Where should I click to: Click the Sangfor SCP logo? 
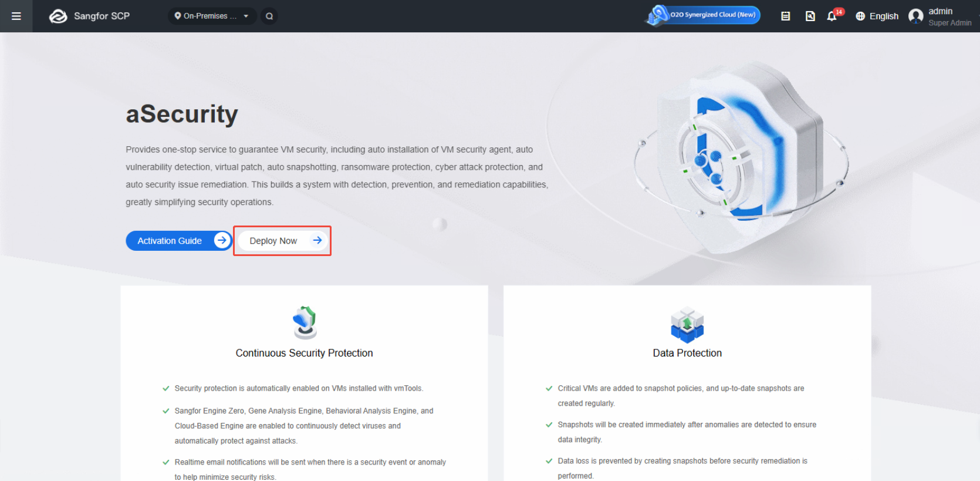(x=89, y=16)
